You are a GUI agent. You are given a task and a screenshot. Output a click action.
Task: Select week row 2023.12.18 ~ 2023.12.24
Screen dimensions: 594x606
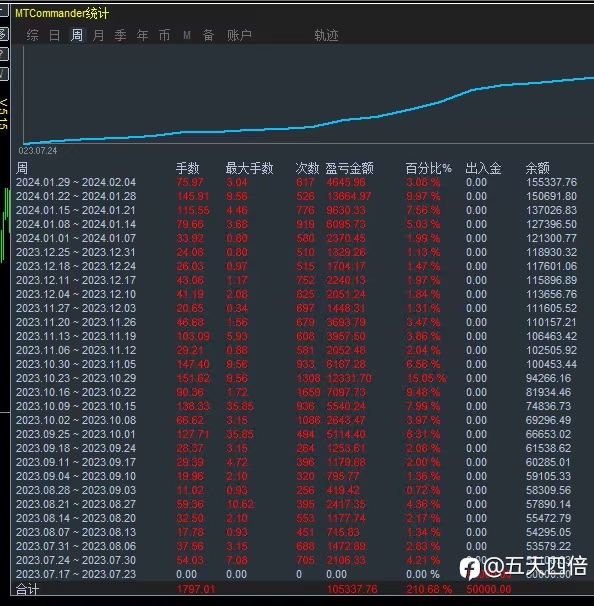(x=296, y=266)
